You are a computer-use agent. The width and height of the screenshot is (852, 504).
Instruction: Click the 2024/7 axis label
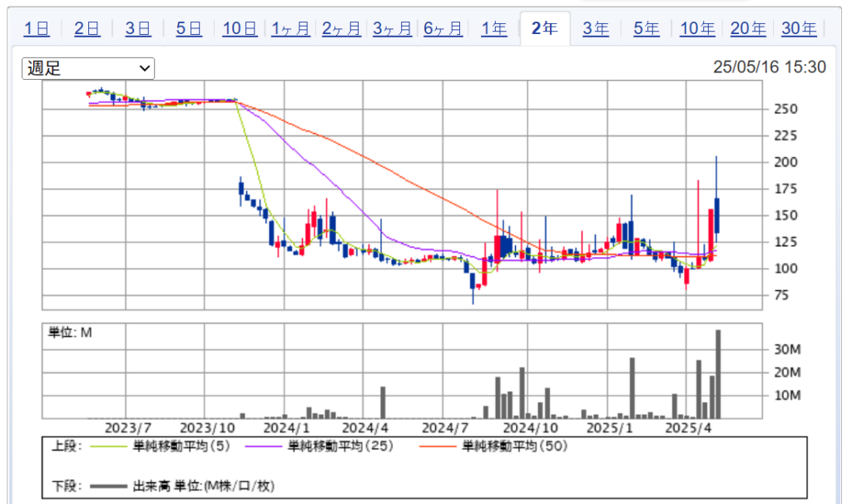coord(445,428)
